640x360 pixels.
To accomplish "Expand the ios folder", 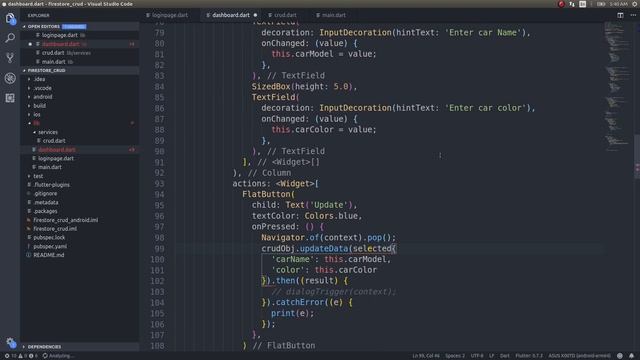I will click(37, 115).
